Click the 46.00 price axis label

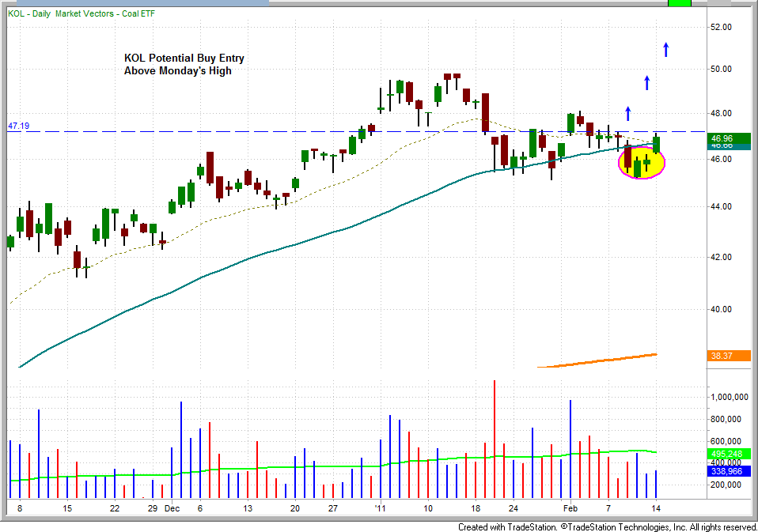click(721, 159)
